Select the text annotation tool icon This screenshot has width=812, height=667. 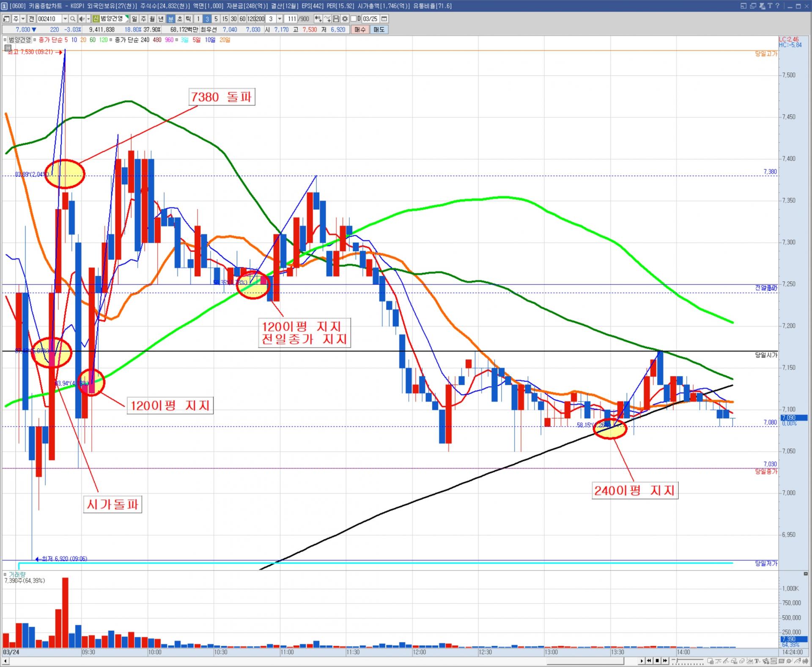coord(757,661)
